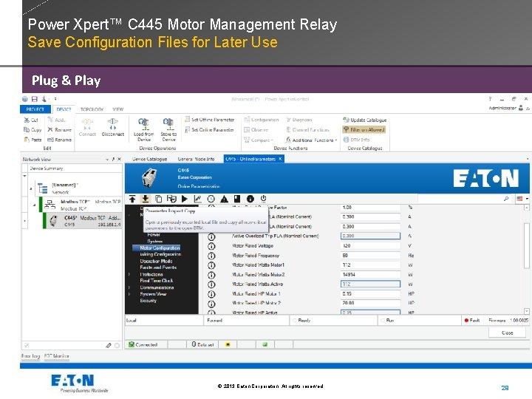Click the Close button at bottom right
Image resolution: width=532 pixels, height=399 pixels.
pos(507,332)
